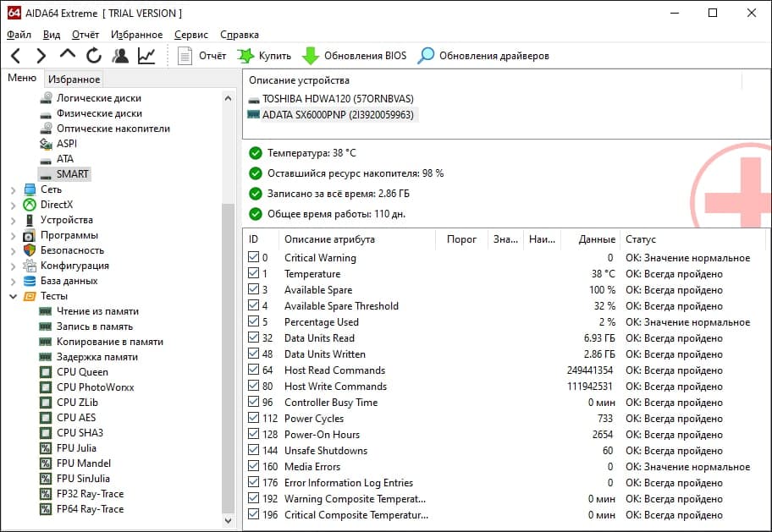Select the ASPI tree item

click(67, 144)
